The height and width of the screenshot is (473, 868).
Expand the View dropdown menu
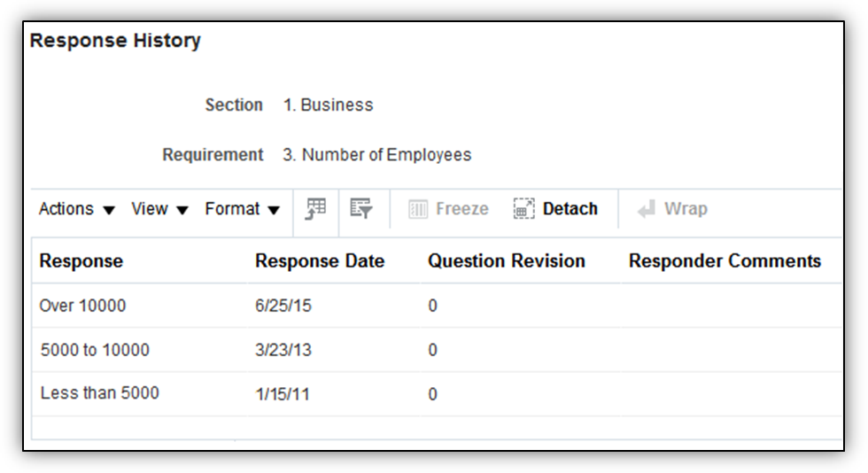point(159,209)
